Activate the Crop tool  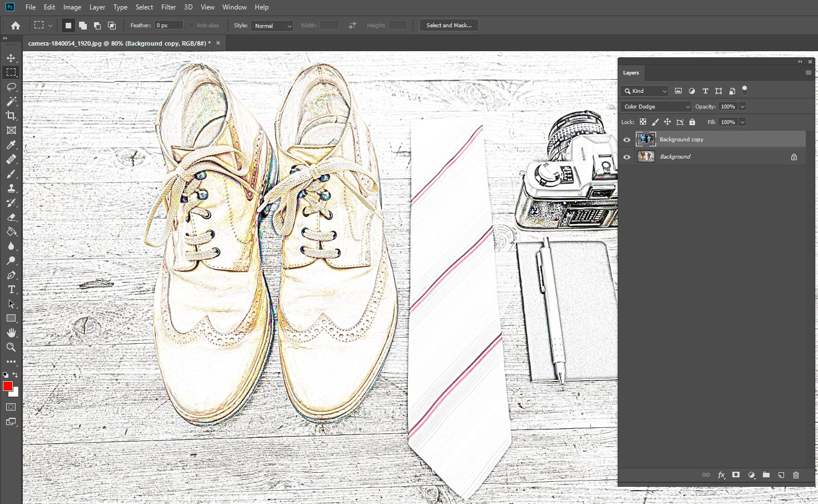tap(11, 116)
